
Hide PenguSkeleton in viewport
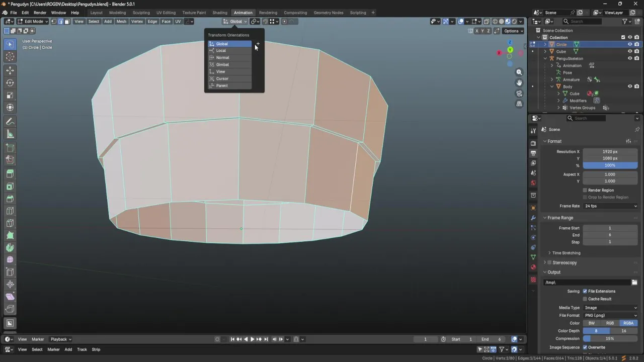pos(629,58)
